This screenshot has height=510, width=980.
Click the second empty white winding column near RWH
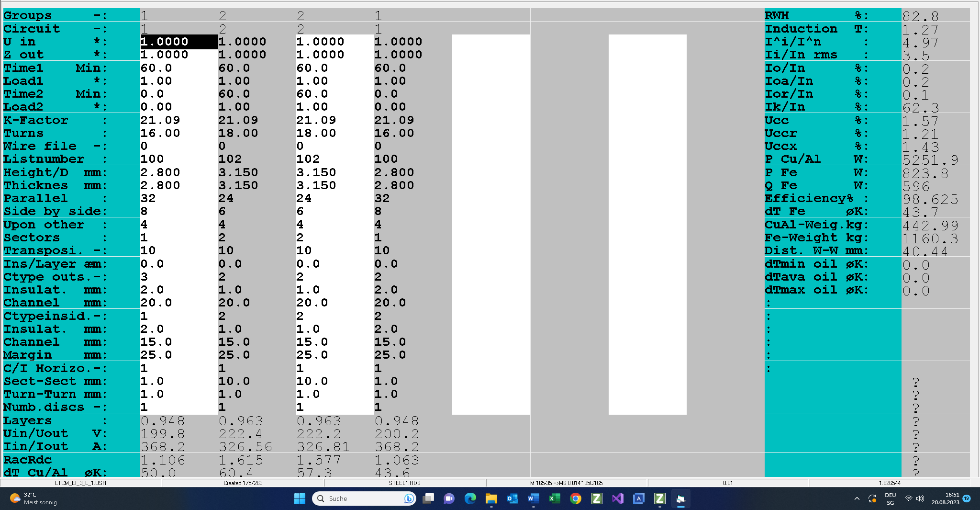(x=647, y=224)
